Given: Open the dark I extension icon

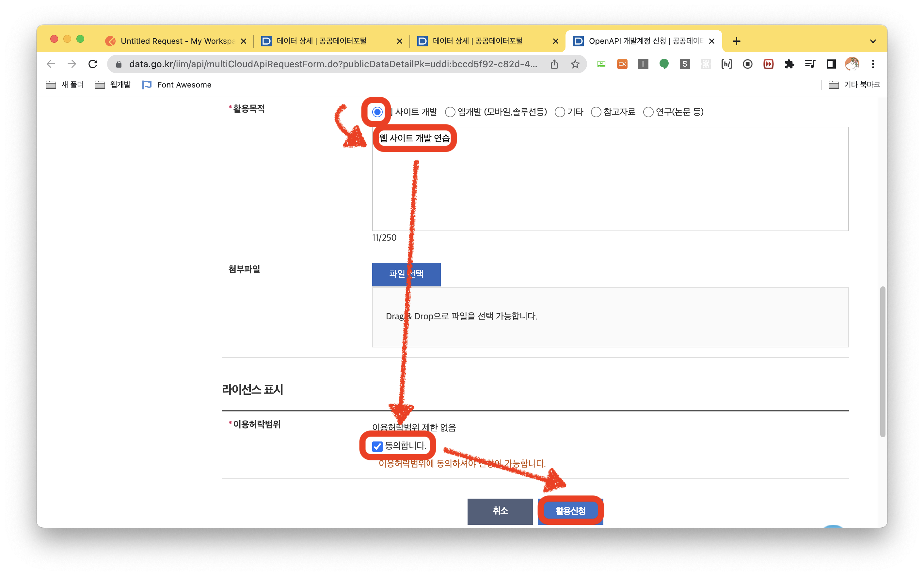Looking at the screenshot, I should point(643,64).
